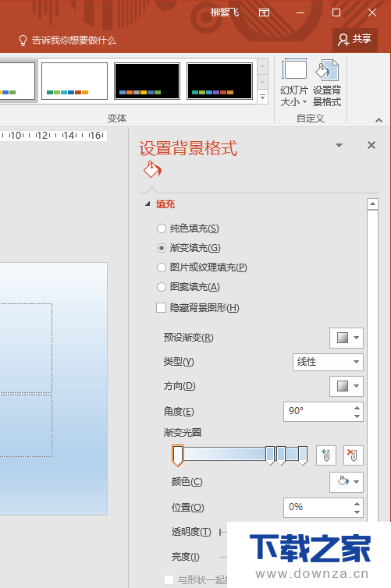Choose the white variant with teal-green color strip
Image resolution: width=391 pixels, height=588 pixels.
(x=74, y=81)
